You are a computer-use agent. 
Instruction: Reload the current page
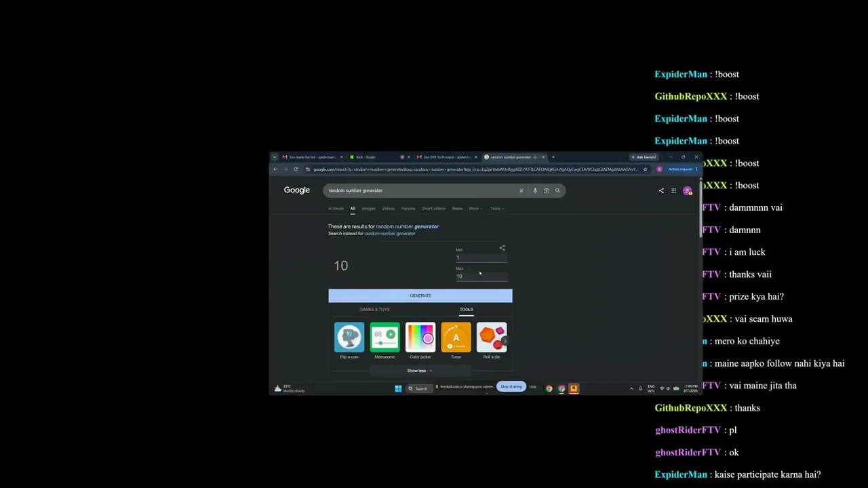click(296, 169)
